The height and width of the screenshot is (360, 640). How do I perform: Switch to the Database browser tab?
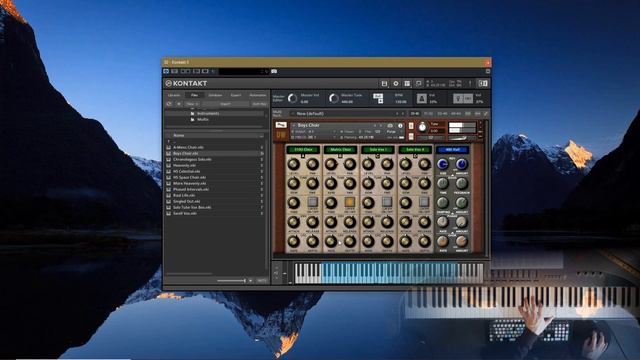[x=215, y=95]
